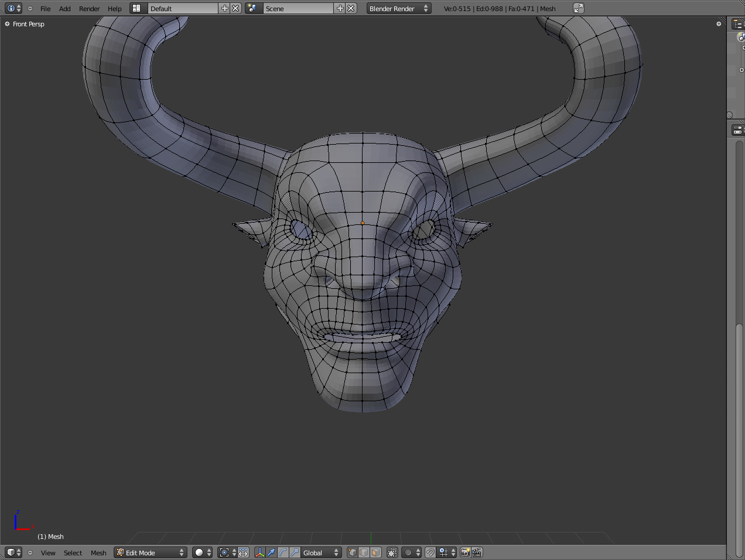745x560 pixels.
Task: Switch to face select mode
Action: 375,552
